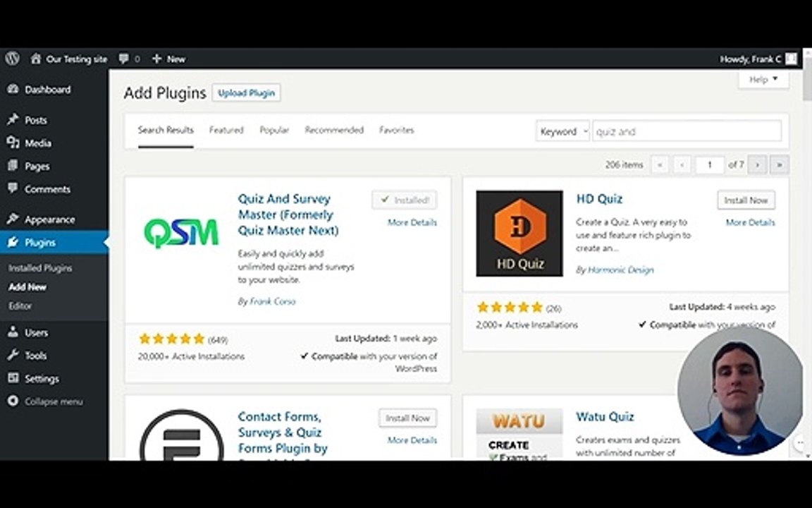Go to next results page arrow
Image resolution: width=812 pixels, height=508 pixels.
click(757, 165)
